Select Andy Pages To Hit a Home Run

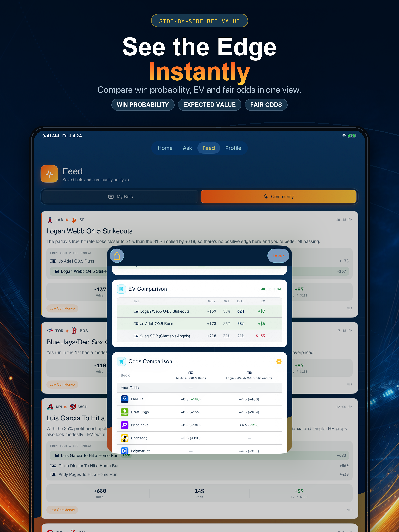[88, 475]
